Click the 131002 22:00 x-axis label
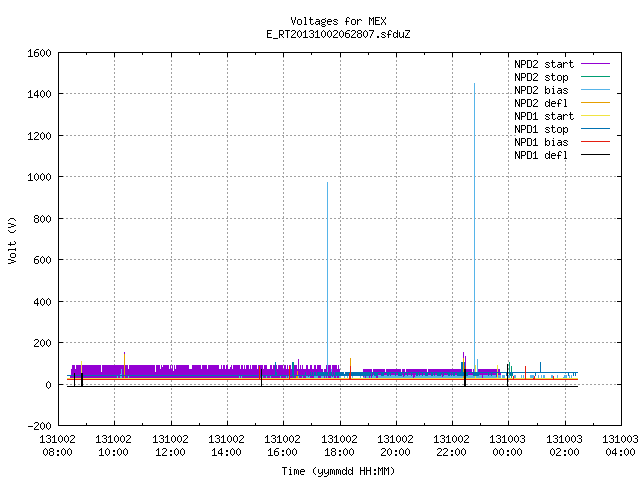This screenshot has width=640, height=480. 451,446
